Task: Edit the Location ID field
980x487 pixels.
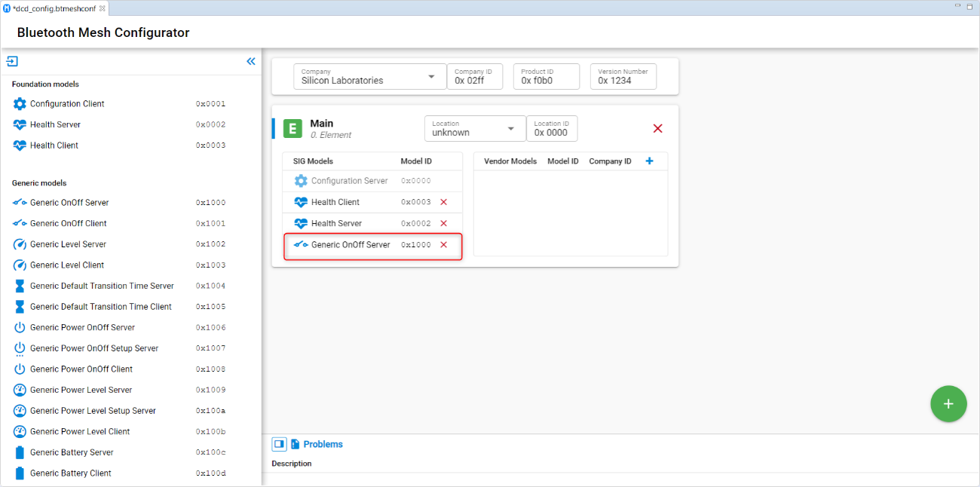Action: coord(553,129)
